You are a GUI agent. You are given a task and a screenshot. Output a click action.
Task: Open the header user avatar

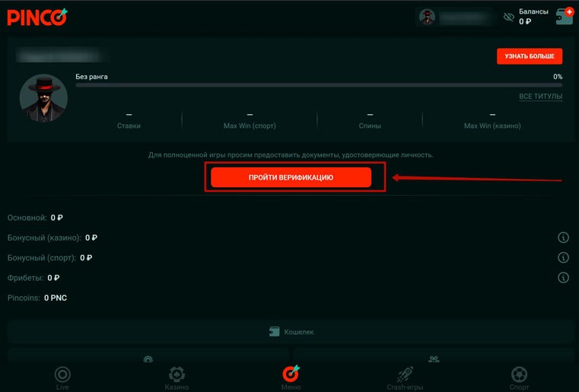point(427,17)
